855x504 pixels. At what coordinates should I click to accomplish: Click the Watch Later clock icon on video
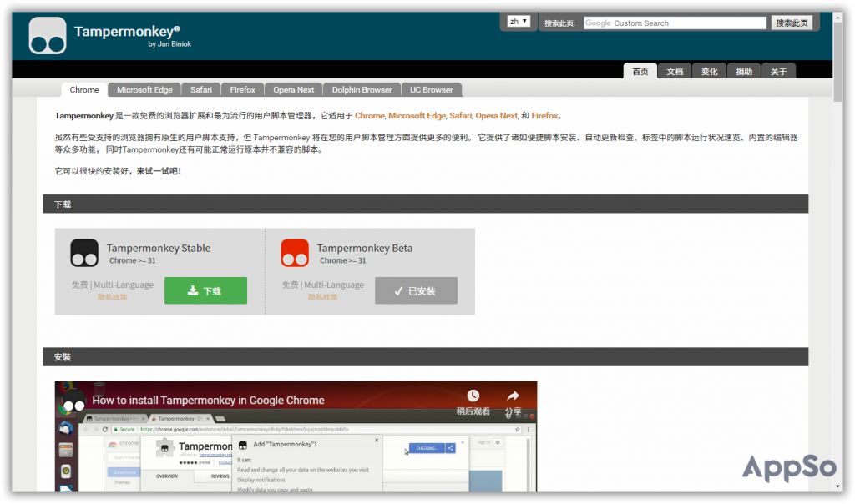coord(473,396)
